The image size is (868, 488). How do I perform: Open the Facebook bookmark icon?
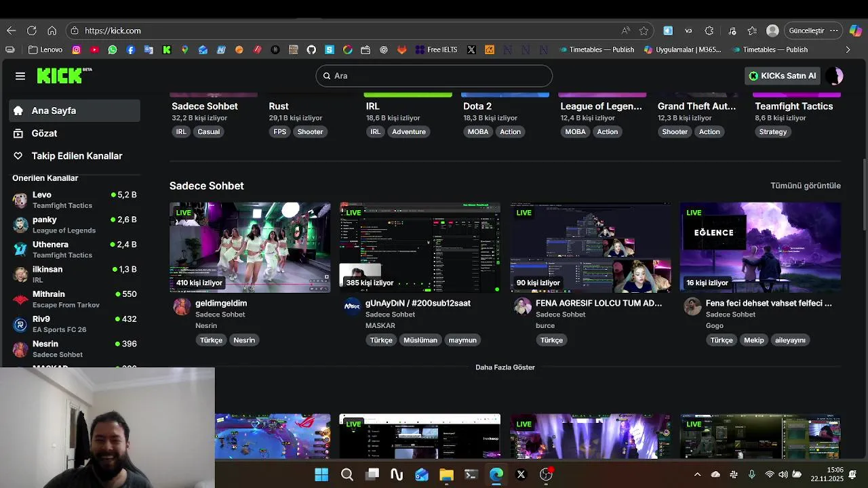131,49
